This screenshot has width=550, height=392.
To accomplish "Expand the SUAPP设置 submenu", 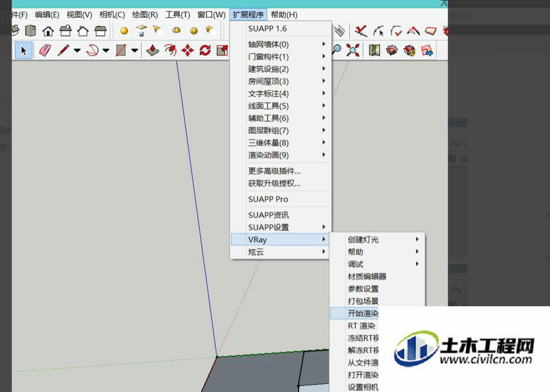I will click(280, 227).
